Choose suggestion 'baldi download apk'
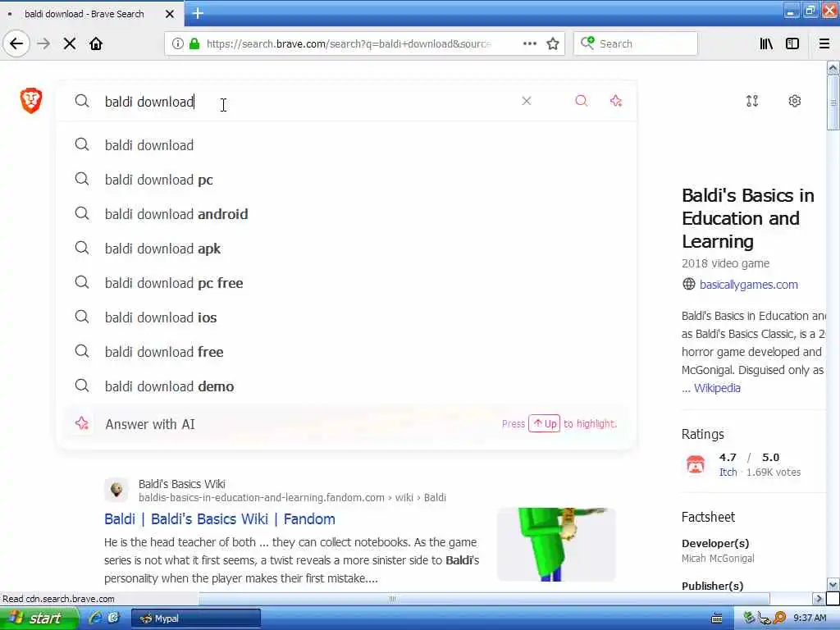This screenshot has width=840, height=630. (x=347, y=249)
